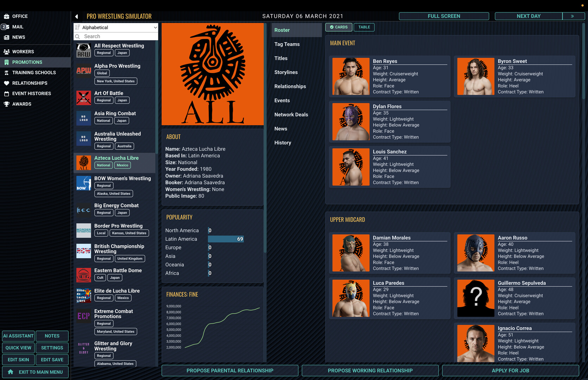Switch to the Tag Teams tab
The image size is (588, 380).
point(287,44)
